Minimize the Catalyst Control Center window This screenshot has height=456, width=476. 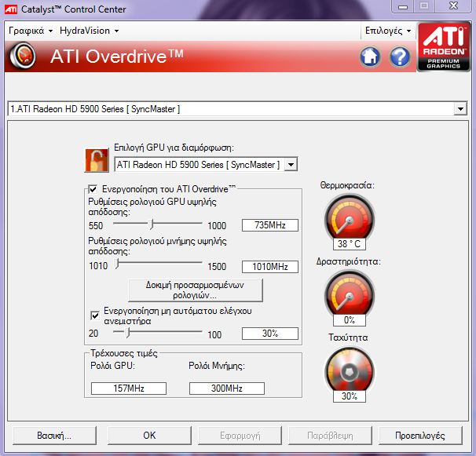click(403, 7)
